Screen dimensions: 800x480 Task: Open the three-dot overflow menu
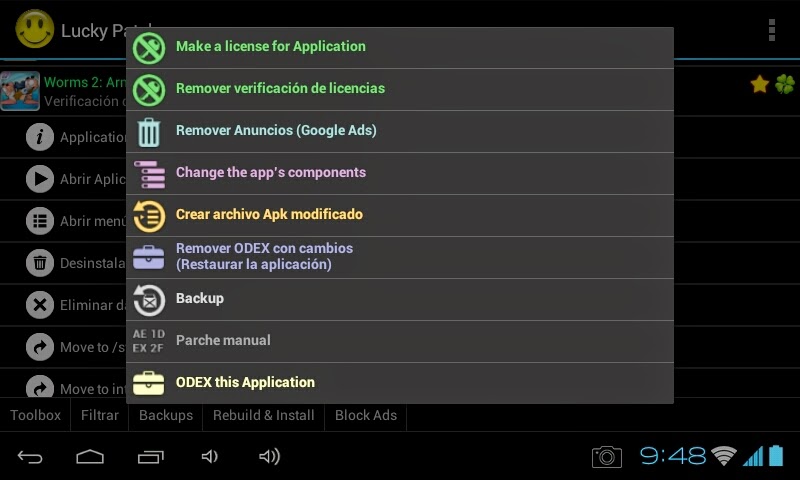tap(772, 30)
